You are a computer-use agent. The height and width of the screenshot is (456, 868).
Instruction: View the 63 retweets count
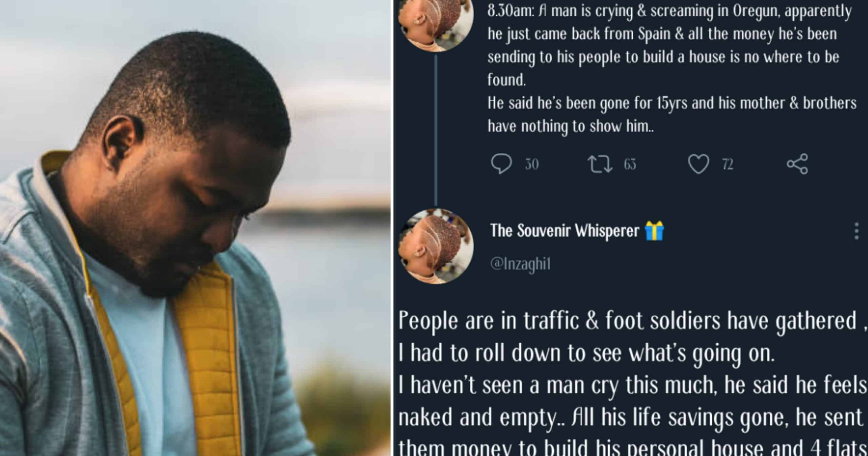tap(630, 165)
